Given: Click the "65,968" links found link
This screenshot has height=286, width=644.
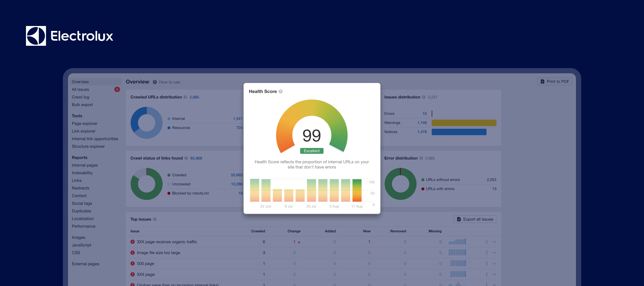Looking at the screenshot, I should pos(196,158).
